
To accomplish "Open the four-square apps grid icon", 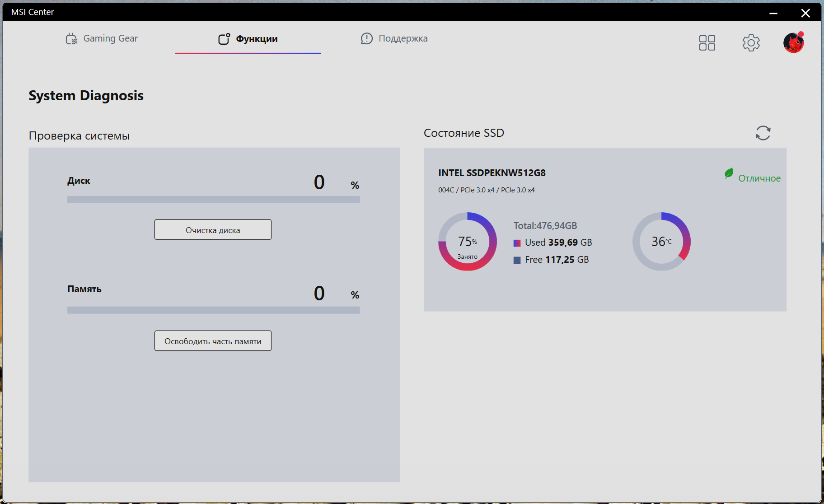I will pyautogui.click(x=707, y=43).
